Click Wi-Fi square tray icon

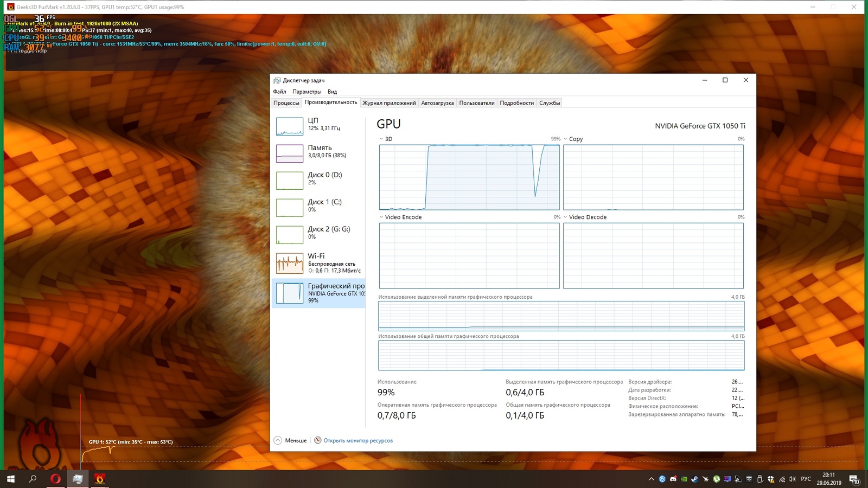tap(749, 479)
